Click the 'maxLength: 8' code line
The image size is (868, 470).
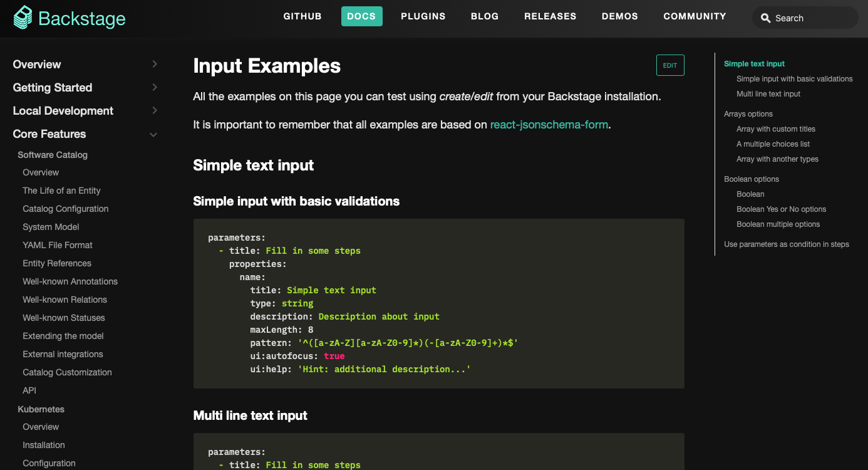point(282,330)
